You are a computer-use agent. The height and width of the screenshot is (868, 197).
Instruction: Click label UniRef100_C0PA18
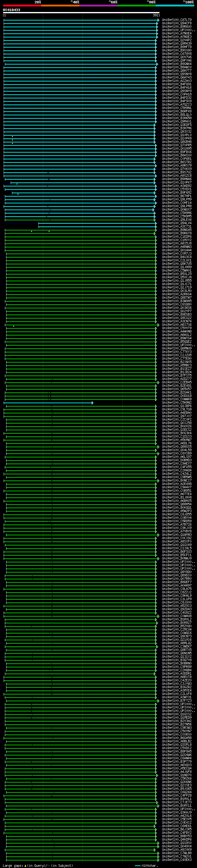pos(177,94)
